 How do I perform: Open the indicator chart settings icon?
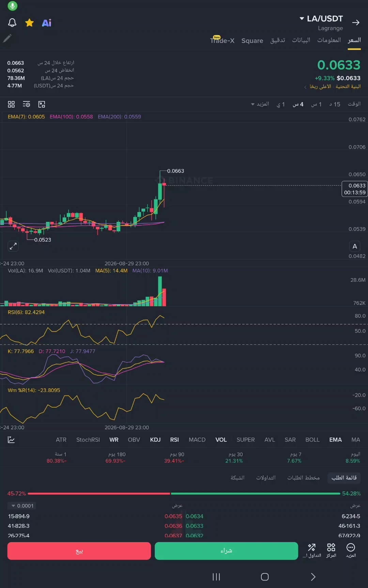tap(11, 440)
